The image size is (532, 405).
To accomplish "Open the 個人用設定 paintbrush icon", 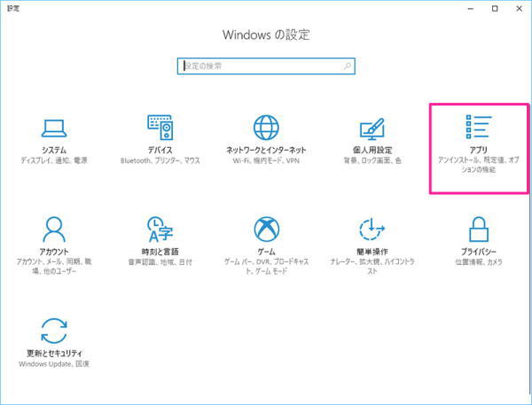I will (372, 129).
